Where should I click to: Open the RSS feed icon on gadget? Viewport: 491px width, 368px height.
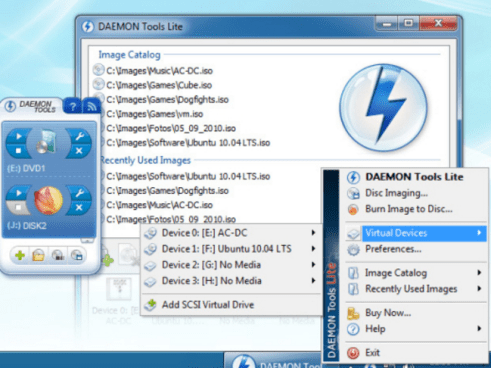91,107
